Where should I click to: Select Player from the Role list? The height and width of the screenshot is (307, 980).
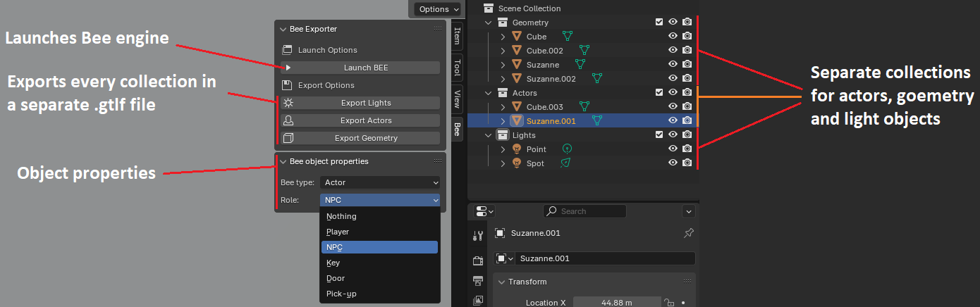338,232
